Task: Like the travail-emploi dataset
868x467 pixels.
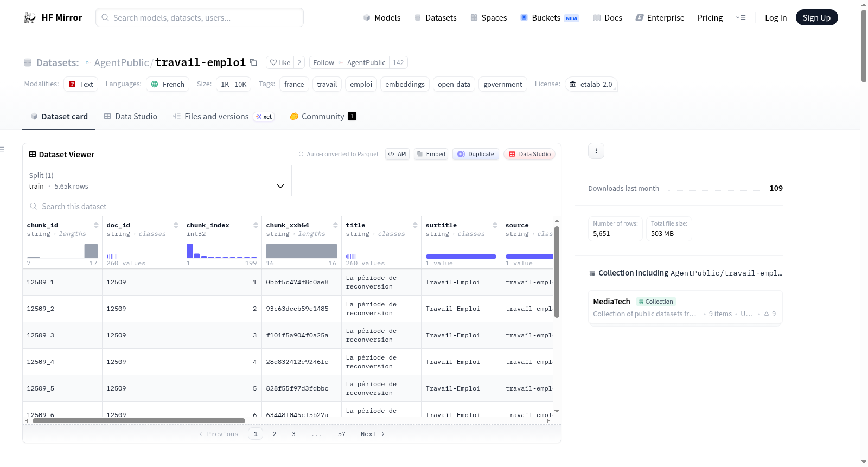Action: click(x=280, y=62)
